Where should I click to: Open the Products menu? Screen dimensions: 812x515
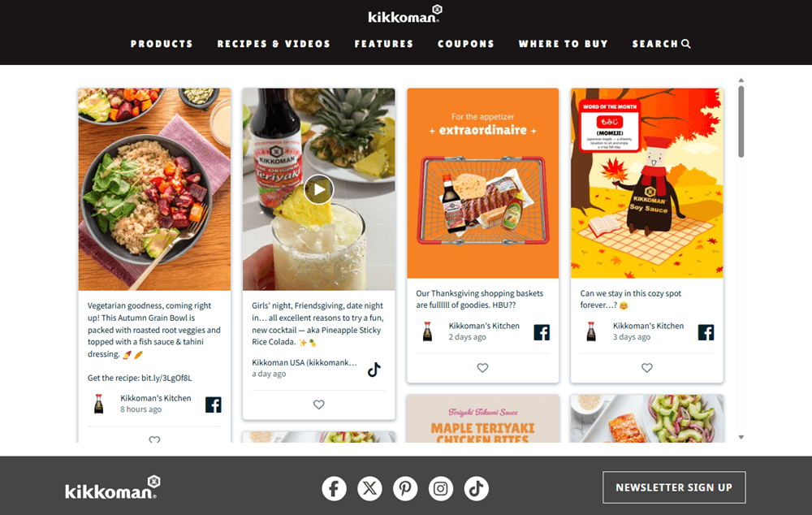(x=162, y=44)
